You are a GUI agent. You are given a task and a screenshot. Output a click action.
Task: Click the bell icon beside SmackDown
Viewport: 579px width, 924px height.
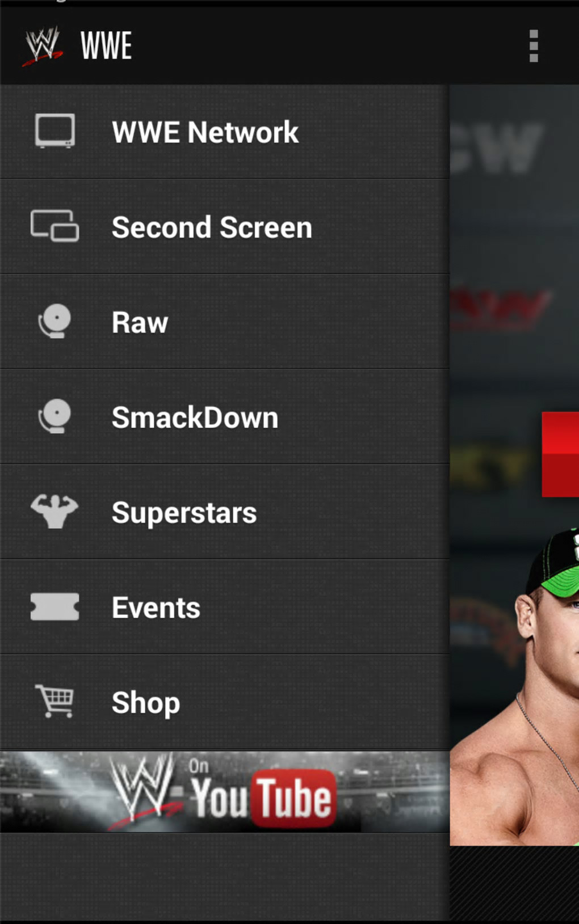click(54, 417)
